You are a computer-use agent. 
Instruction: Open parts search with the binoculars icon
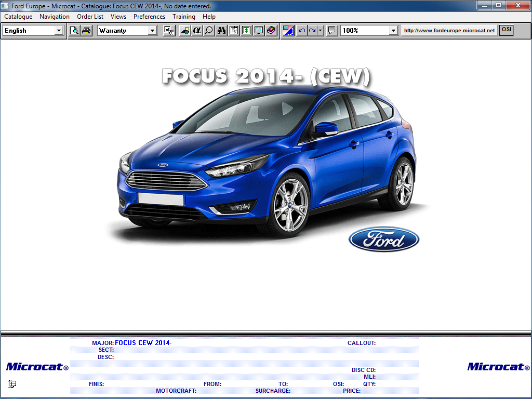pyautogui.click(x=221, y=30)
